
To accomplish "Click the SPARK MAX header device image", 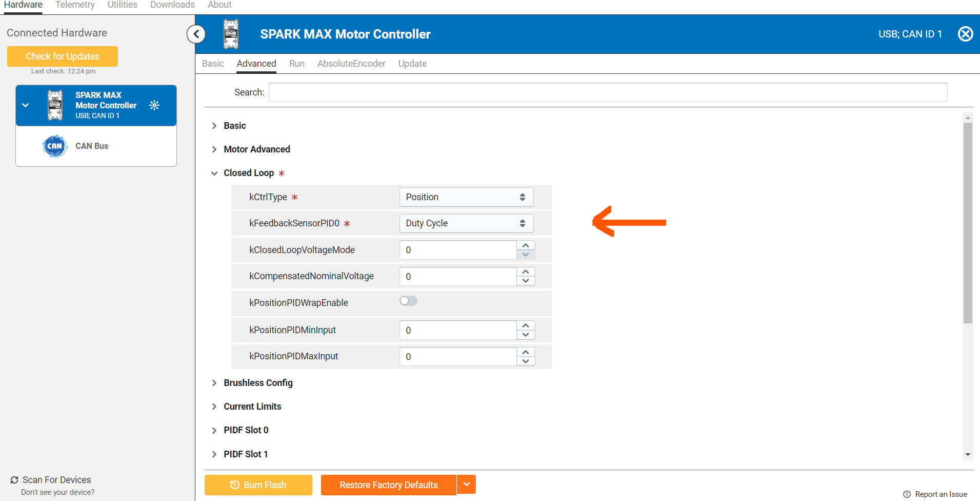I will 231,34.
